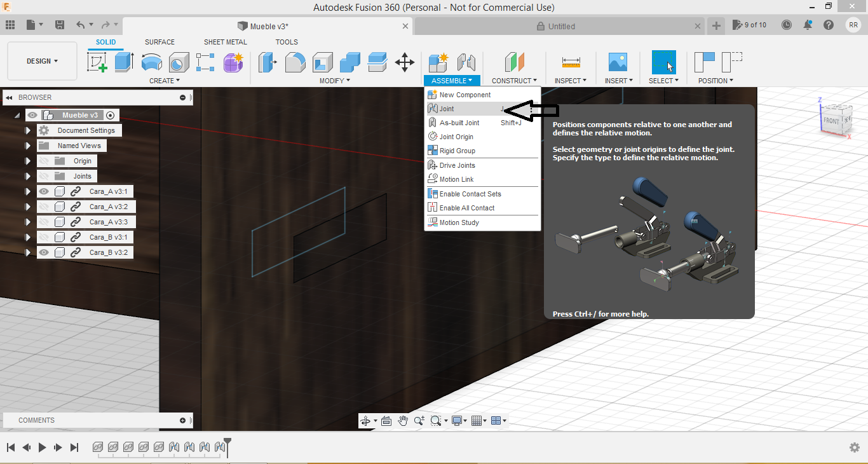This screenshot has height=464, width=868.
Task: Show the Cara_A v3:2 component
Action: coord(44,207)
